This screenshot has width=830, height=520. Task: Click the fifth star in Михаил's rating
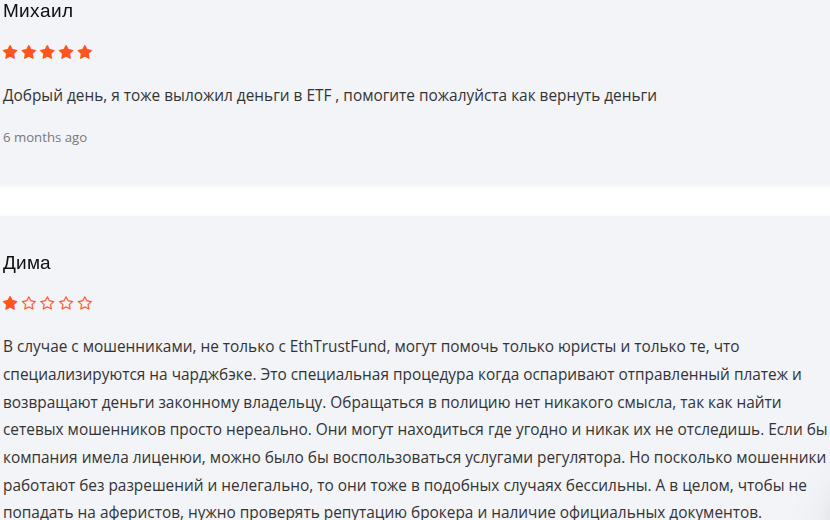coord(85,52)
